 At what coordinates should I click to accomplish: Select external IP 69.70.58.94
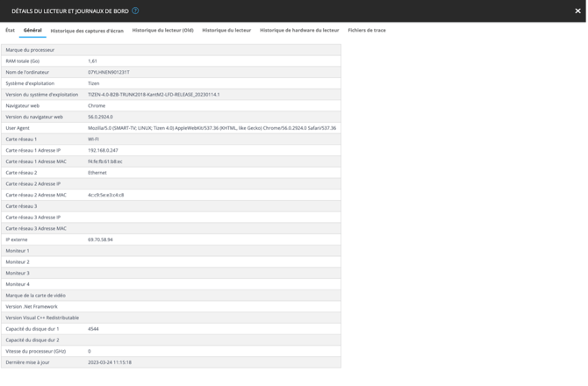pyautogui.click(x=101, y=239)
